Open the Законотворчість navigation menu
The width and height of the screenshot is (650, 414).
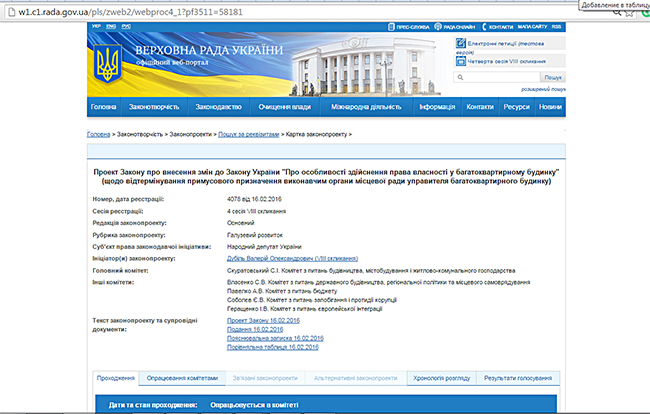tap(157, 106)
